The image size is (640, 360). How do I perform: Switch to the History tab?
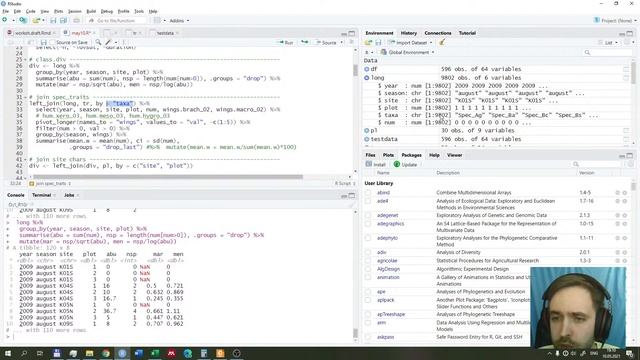tap(409, 33)
